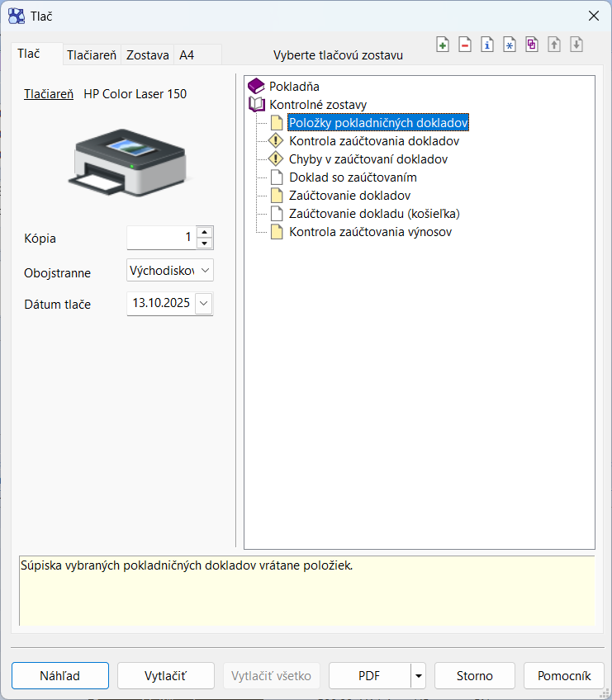Screen dimensions: 612x700
Task: Open the PDF button dropdown arrow
Action: pos(419,676)
